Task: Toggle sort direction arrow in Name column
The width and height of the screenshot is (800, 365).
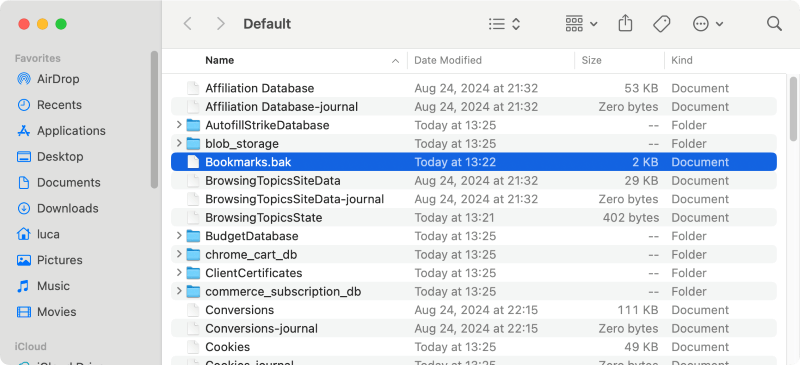Action: coord(395,61)
